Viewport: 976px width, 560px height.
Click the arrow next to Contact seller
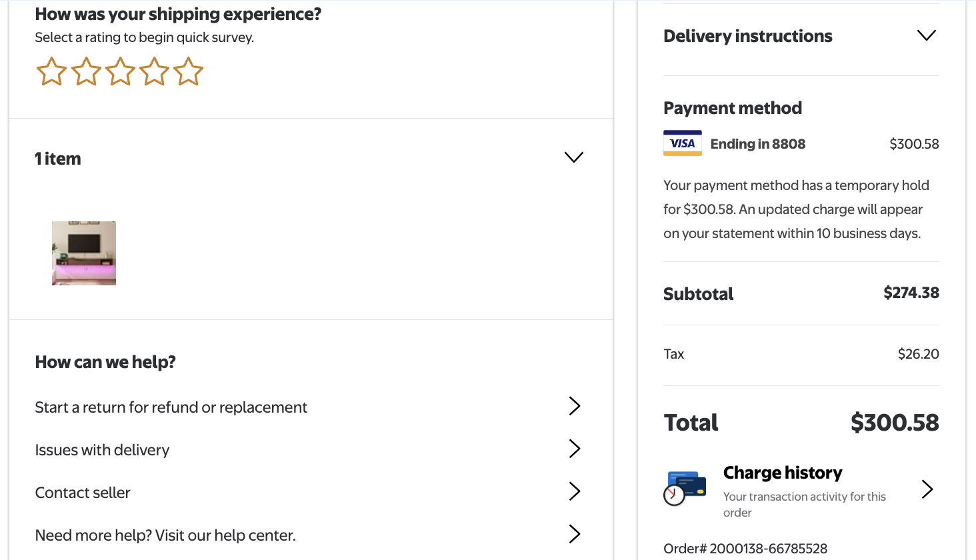(574, 491)
